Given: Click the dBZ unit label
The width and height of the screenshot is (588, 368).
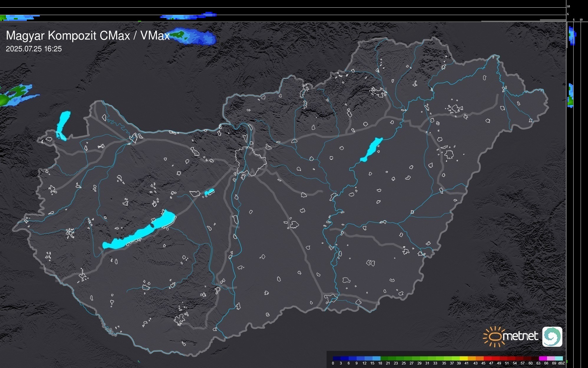Looking at the screenshot, I should [561, 363].
